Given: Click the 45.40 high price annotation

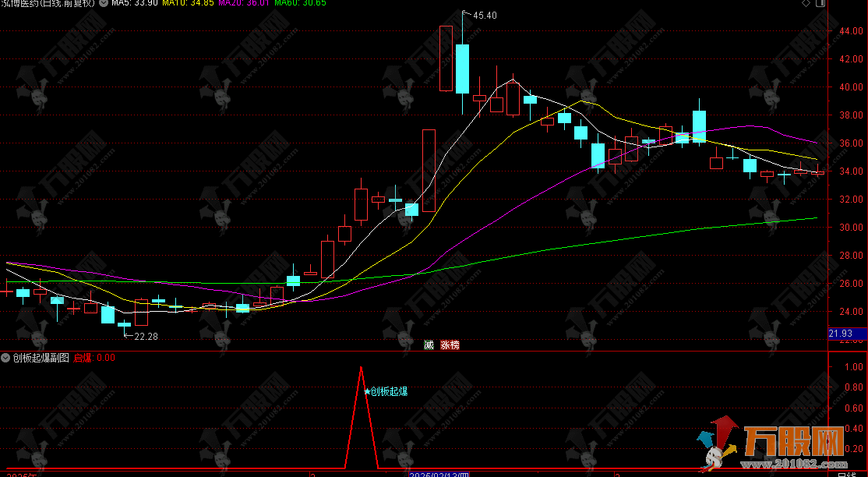Looking at the screenshot, I should pyautogui.click(x=484, y=16).
